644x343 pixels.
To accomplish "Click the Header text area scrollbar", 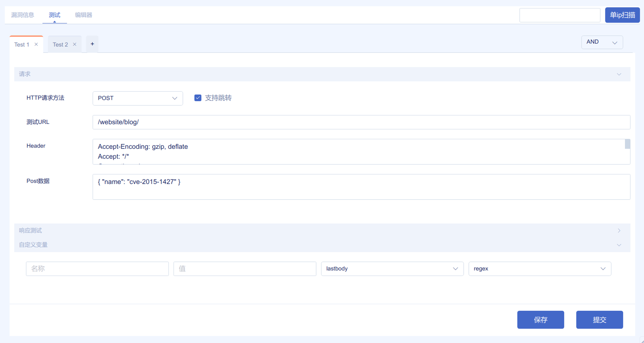I will tap(627, 144).
